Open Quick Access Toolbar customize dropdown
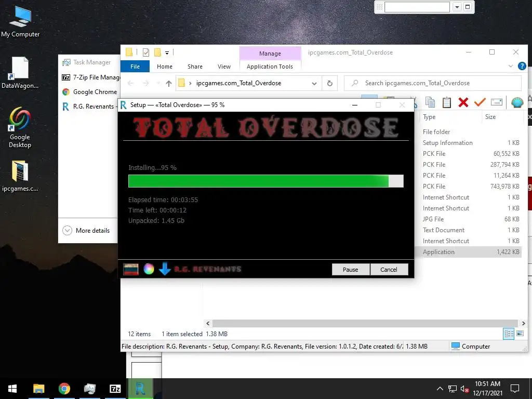 (167, 52)
